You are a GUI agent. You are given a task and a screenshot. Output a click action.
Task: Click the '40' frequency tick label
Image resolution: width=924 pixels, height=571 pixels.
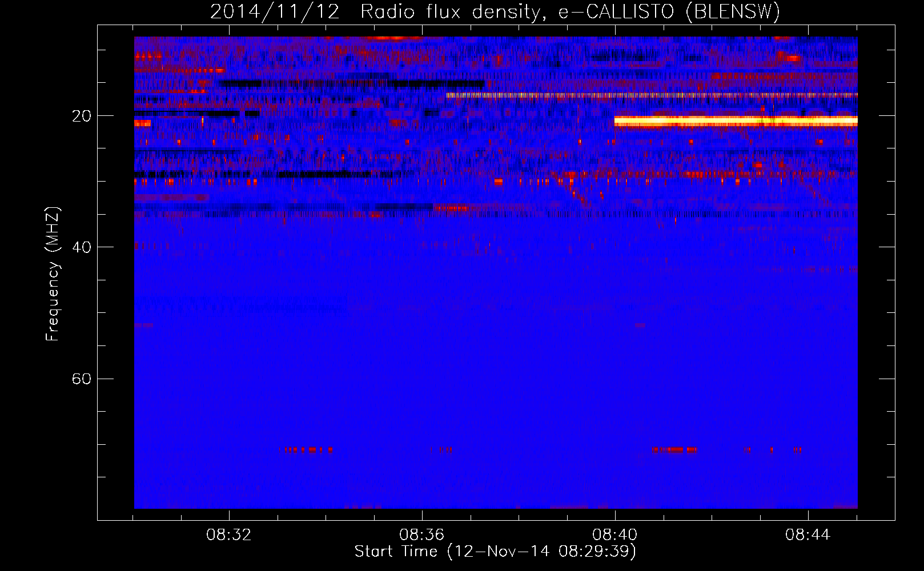(x=82, y=247)
